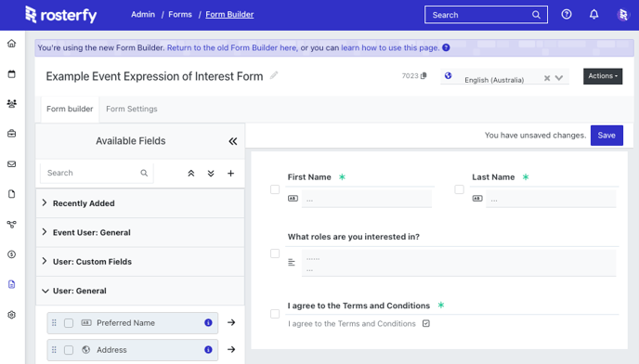
Task: Go to Forms breadcrumb
Action: (x=180, y=14)
